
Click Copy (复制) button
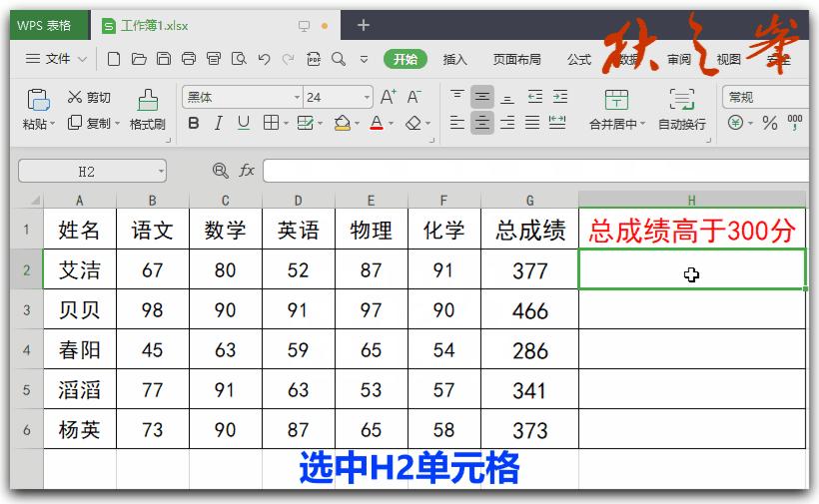click(x=90, y=123)
